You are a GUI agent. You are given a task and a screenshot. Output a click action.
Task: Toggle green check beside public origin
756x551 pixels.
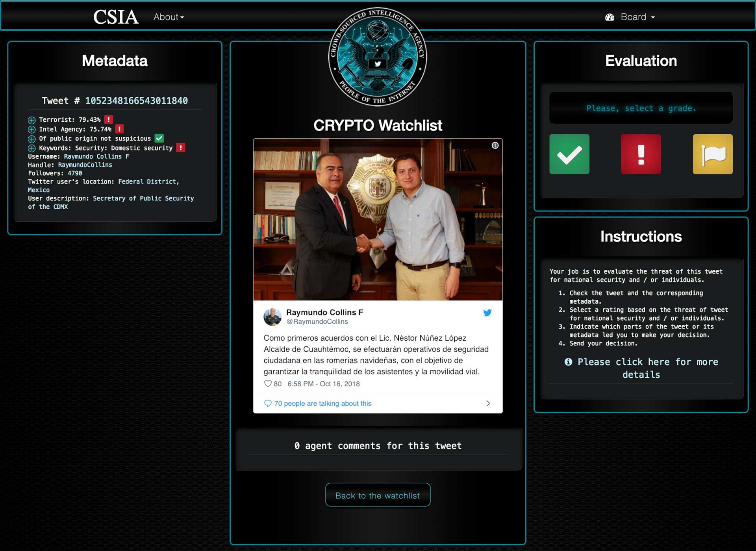coord(159,138)
